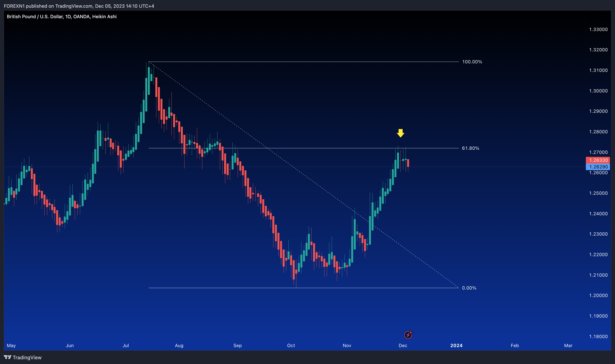Click the 1.19000 price axis label

coord(598,316)
